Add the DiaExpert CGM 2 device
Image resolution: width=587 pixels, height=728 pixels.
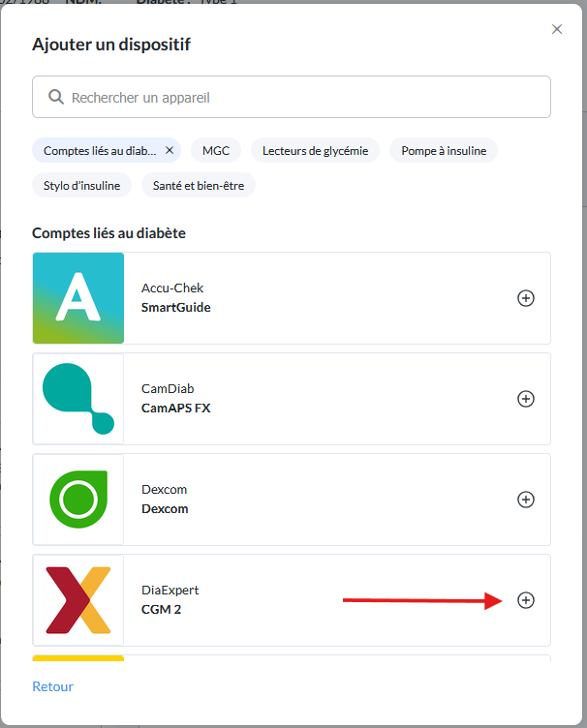pos(526,600)
